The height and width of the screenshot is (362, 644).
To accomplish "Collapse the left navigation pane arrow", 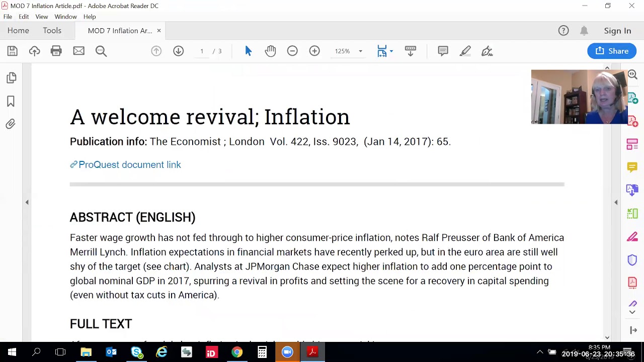I will click(x=27, y=202).
